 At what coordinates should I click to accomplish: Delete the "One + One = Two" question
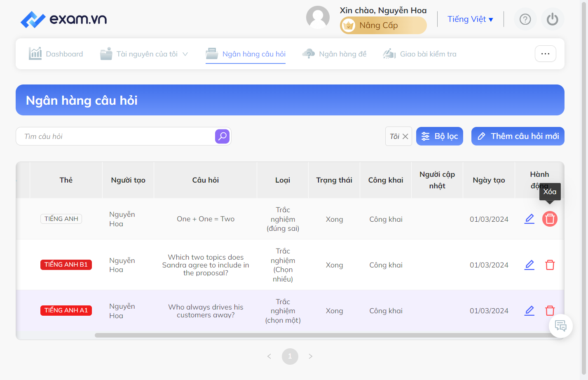tap(550, 219)
